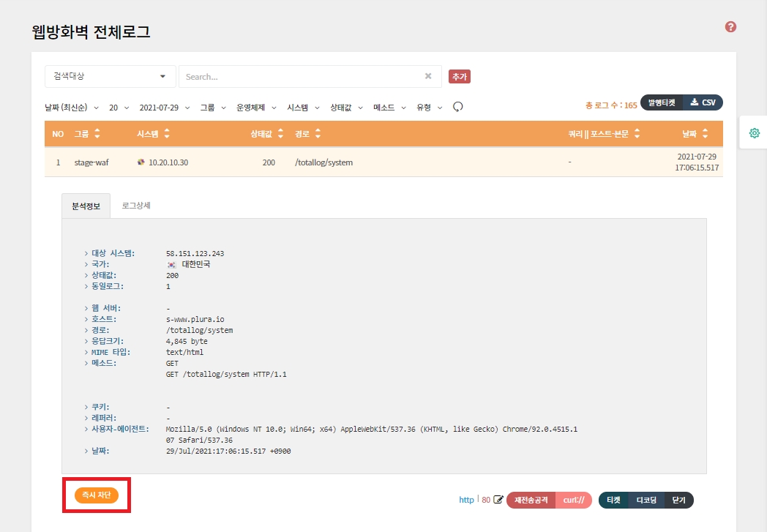
Task: Download logs as CSV
Action: pos(703,102)
